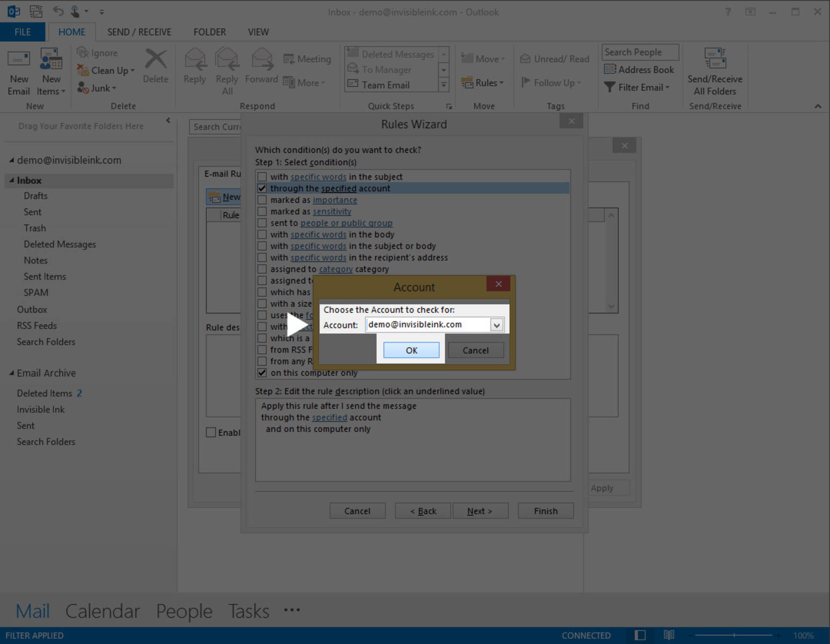
Task: Click OK in the Account dialog
Action: (412, 350)
